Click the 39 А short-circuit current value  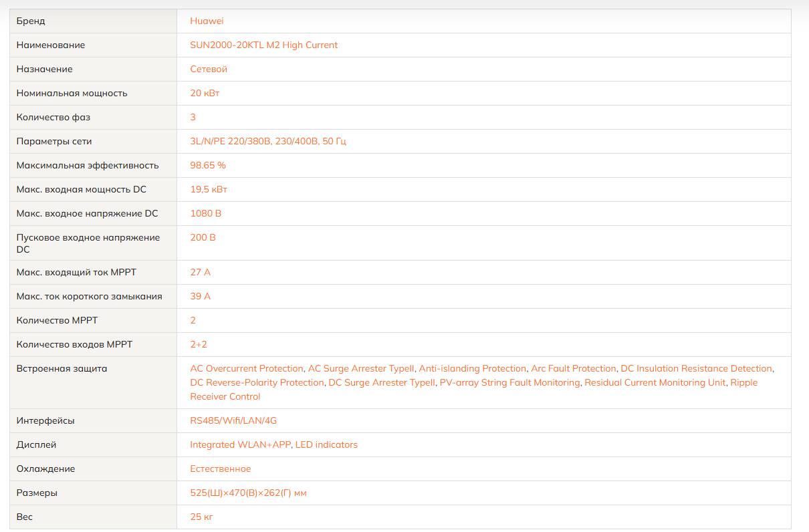tap(200, 296)
